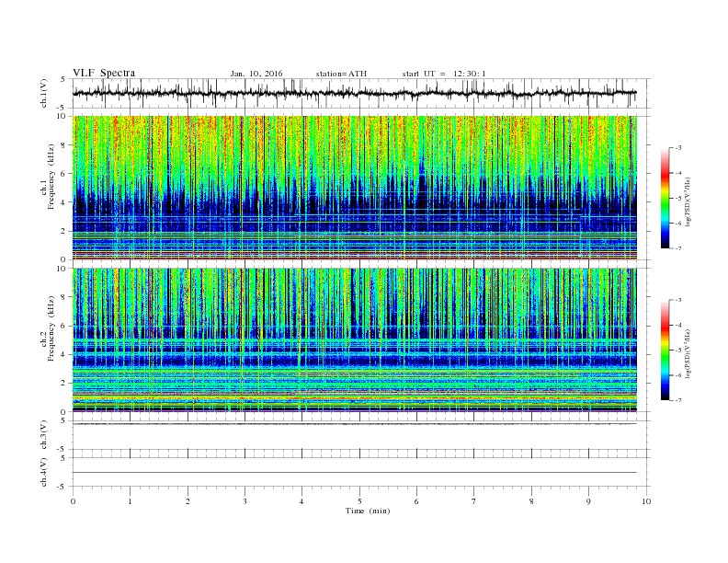
Task: Click the "ch.3(V)" axis label
Action: [x=44, y=435]
